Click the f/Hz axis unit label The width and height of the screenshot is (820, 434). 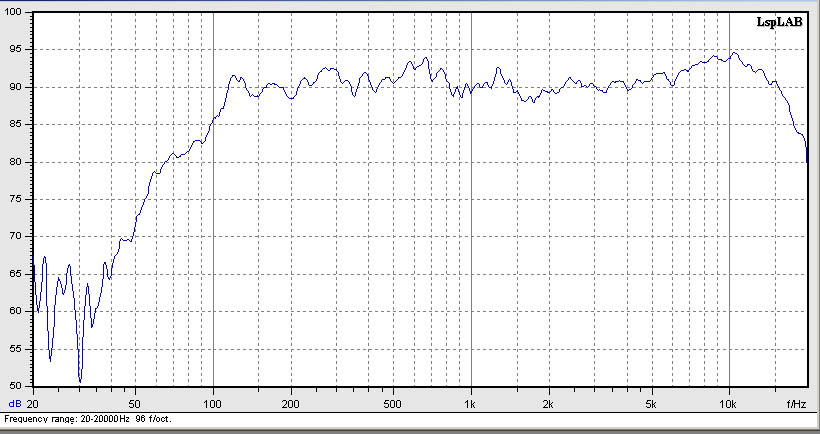pyautogui.click(x=795, y=404)
